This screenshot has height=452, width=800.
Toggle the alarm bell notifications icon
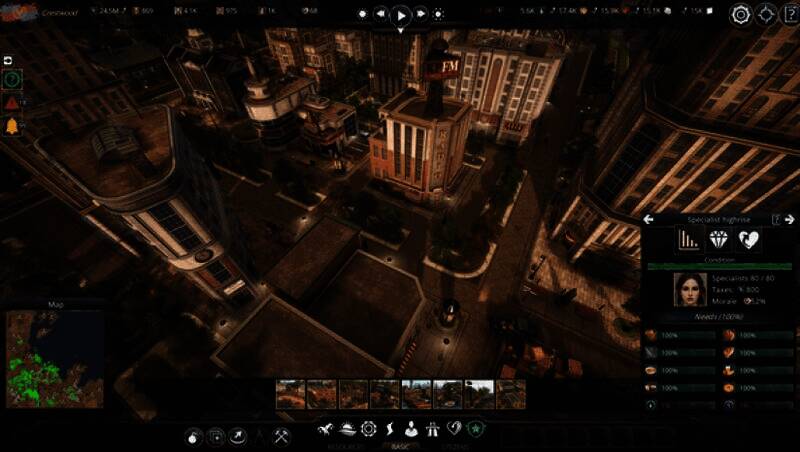point(12,125)
